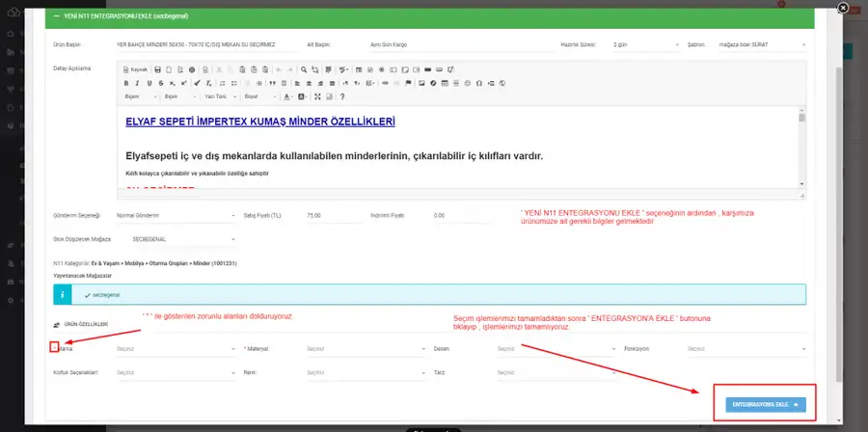The height and width of the screenshot is (432, 868).
Task: Click the Block Quote icon
Action: tap(272, 83)
